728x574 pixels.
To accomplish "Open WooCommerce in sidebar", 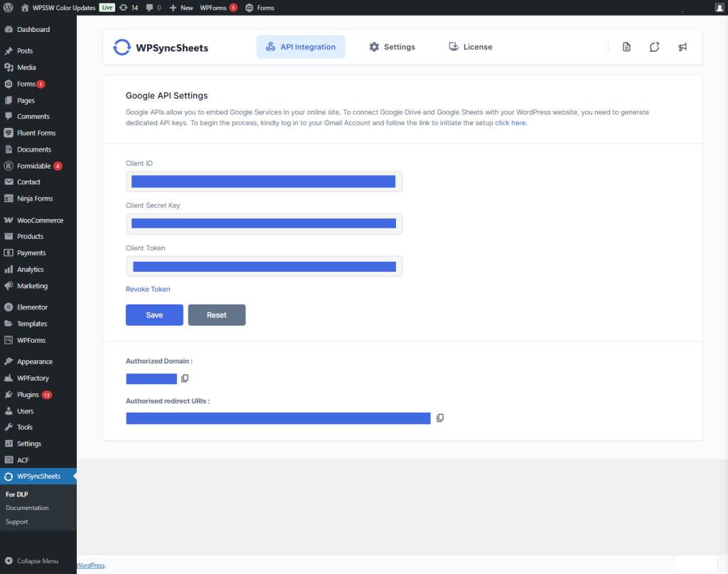I will (x=38, y=220).
